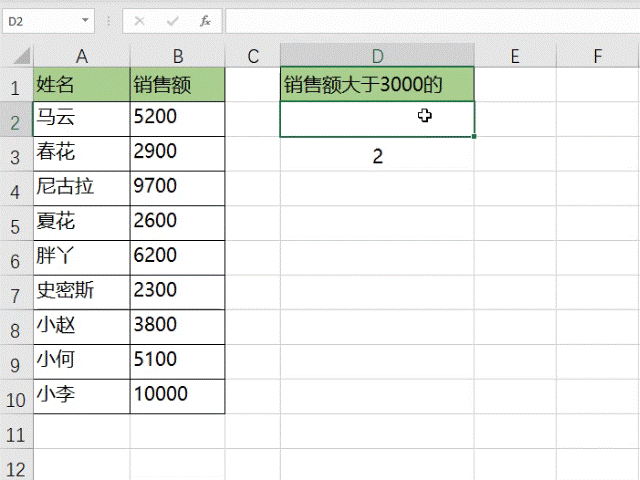Click the cell containing 2900

tap(178, 154)
